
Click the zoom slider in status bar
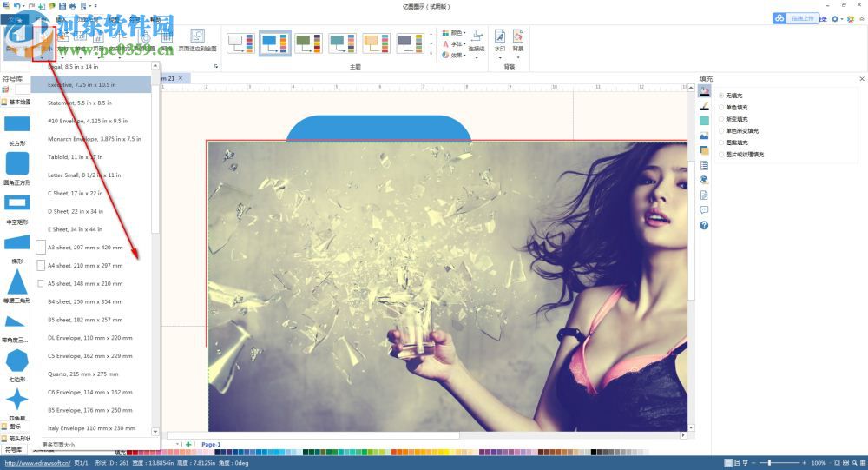[769, 462]
